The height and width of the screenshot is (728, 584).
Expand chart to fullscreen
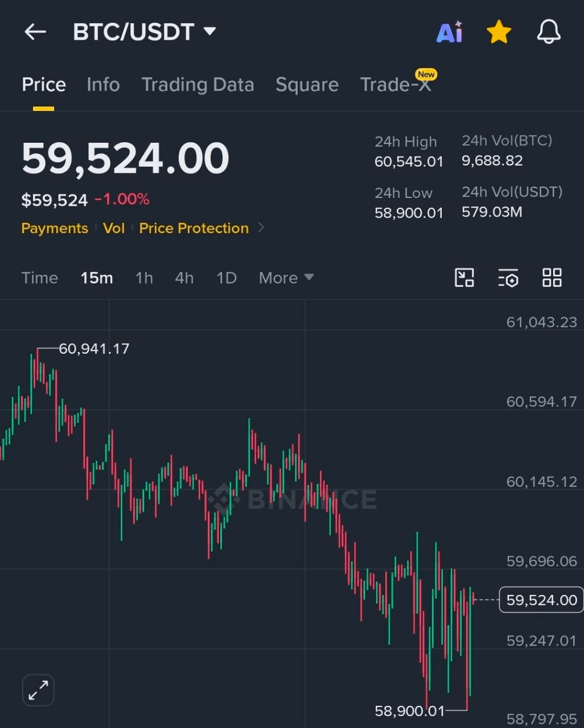(x=38, y=690)
